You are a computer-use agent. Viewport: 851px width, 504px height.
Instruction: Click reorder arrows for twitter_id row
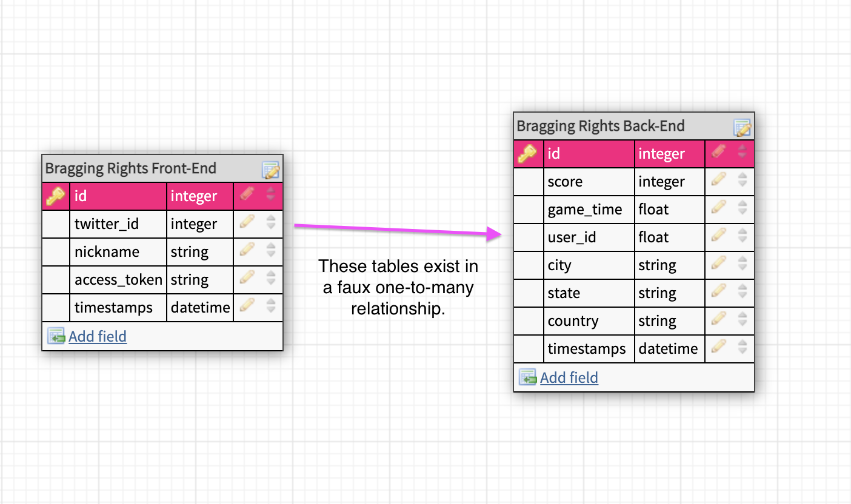coord(271,222)
